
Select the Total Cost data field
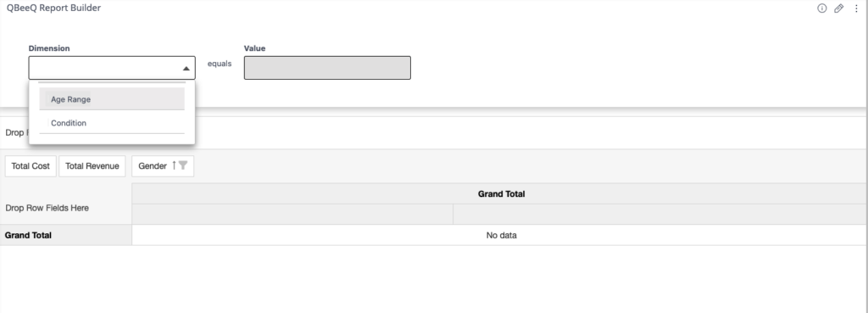[31, 165]
